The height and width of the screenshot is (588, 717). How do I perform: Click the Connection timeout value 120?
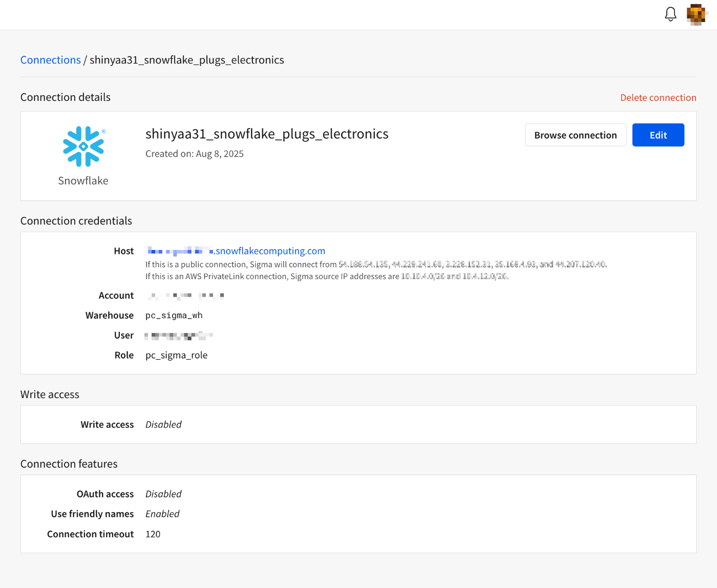point(153,534)
